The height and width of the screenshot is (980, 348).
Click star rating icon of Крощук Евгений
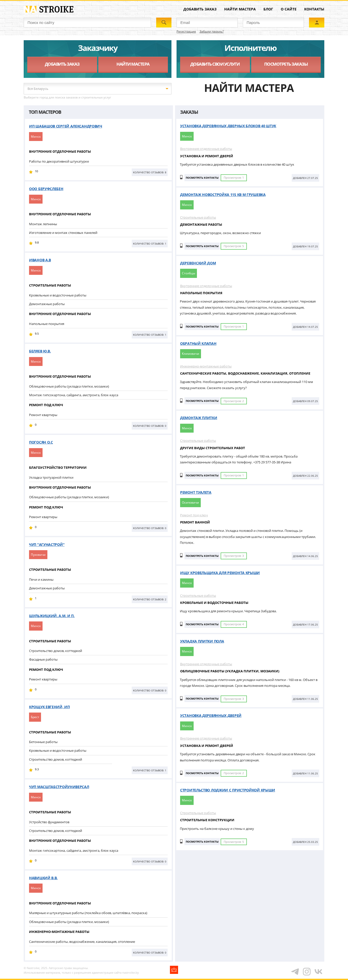click(31, 770)
